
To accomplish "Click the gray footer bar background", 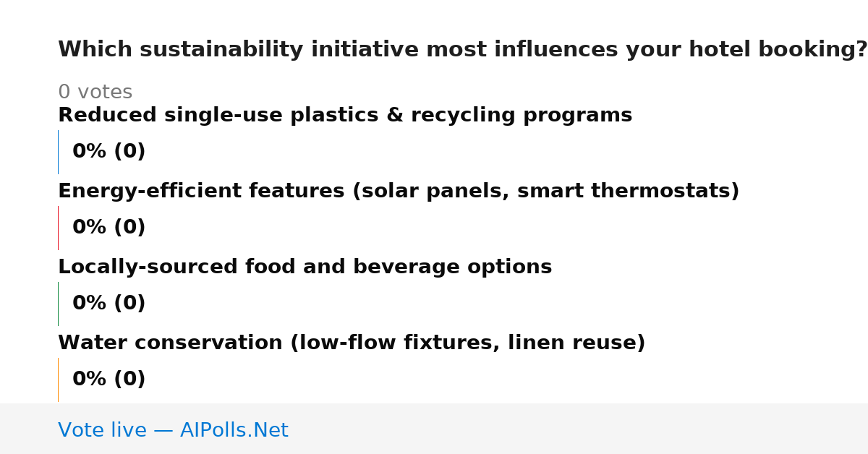I will [579, 429].
